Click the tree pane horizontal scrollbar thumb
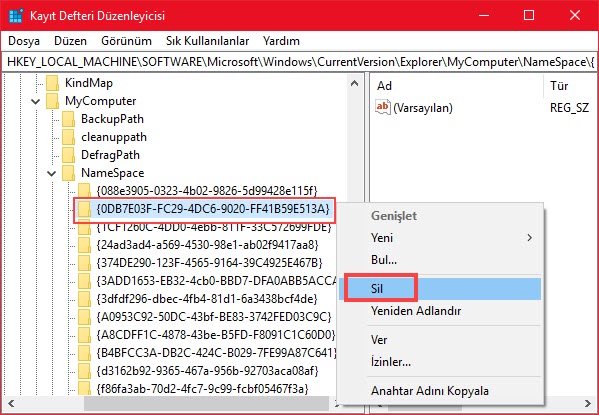The height and width of the screenshot is (415, 599). (x=206, y=404)
